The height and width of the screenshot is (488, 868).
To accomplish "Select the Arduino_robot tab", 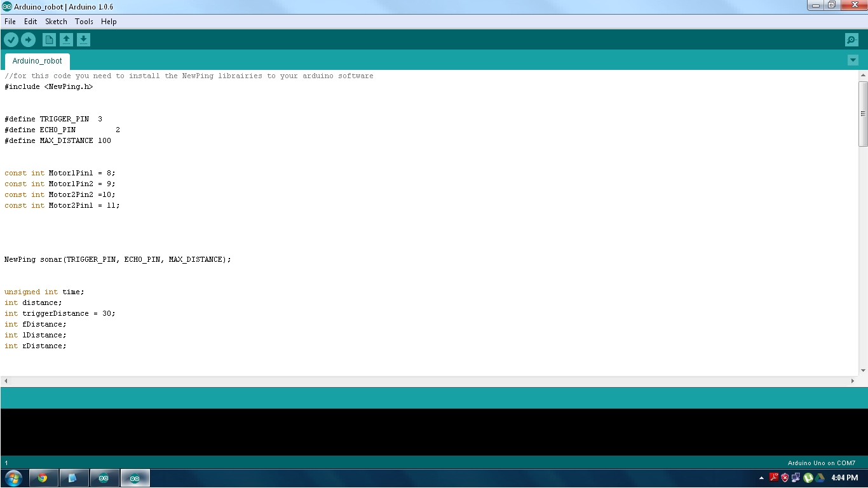I will click(37, 61).
